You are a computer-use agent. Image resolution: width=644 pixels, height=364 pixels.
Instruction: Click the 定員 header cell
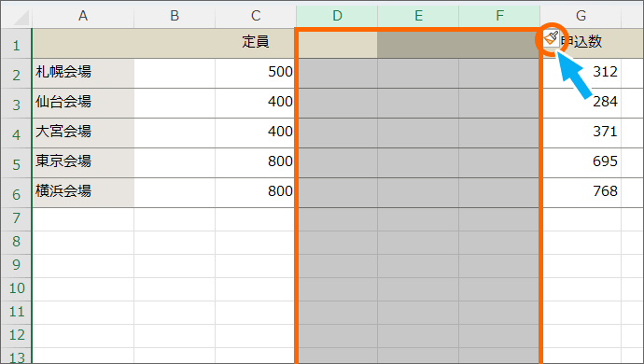256,44
